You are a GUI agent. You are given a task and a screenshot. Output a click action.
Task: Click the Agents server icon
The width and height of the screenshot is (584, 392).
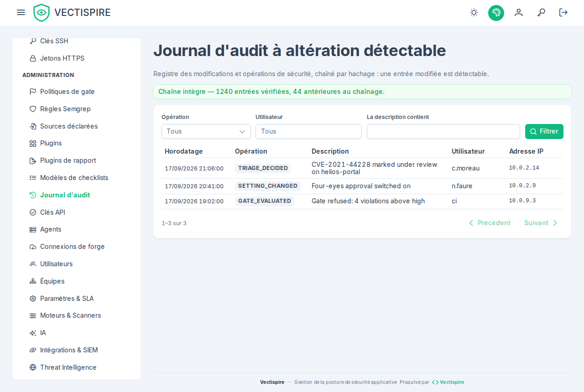33,229
